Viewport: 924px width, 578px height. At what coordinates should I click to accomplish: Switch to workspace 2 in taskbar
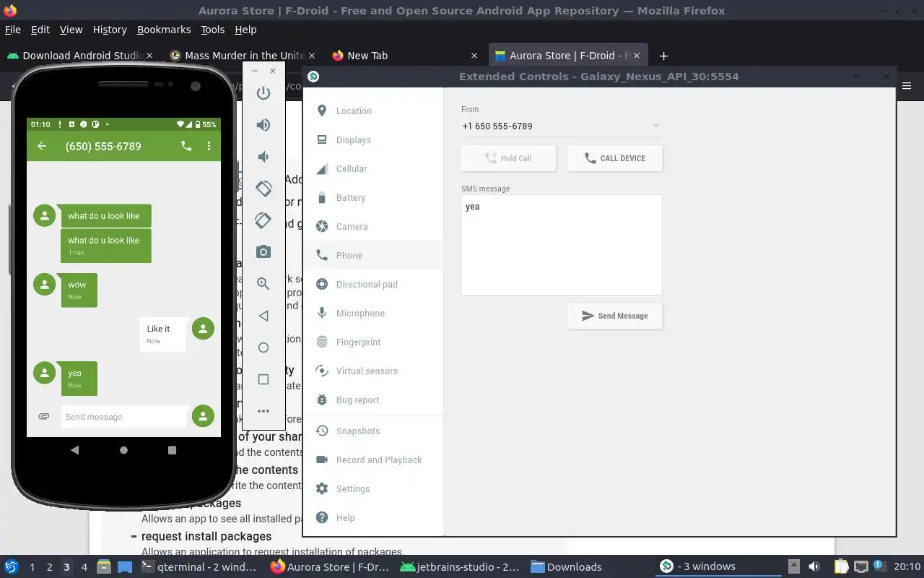(49, 567)
